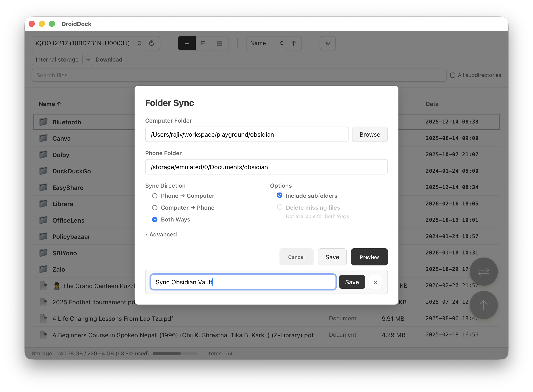Click the Download breadcrumb item
This screenshot has width=533, height=392.
[x=109, y=60]
